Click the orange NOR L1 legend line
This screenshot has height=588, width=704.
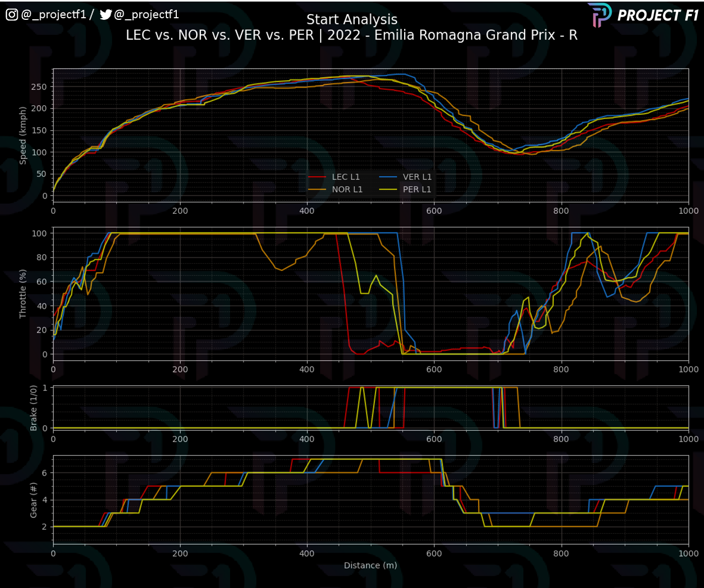(x=317, y=190)
